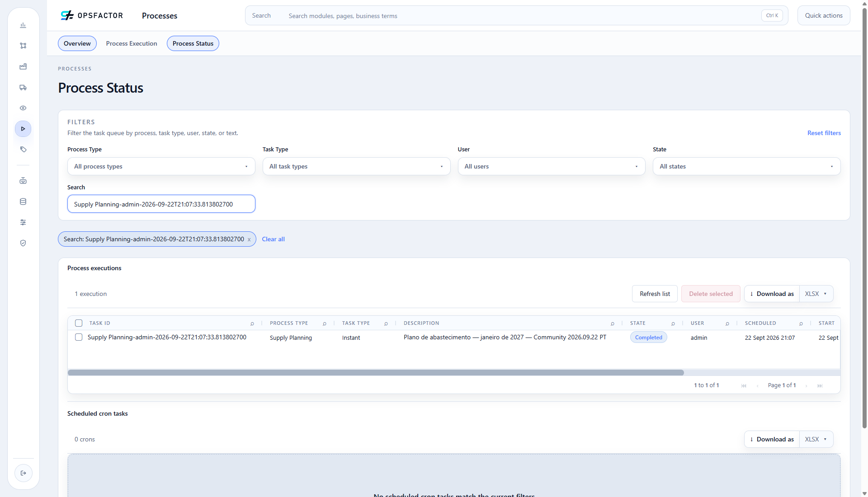Viewport: 868px width, 497px height.
Task: Open the database sidebar icon
Action: 23,202
